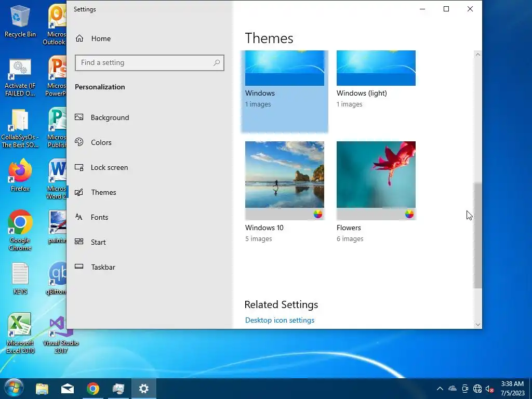Apply the Windows (light) theme
Image resolution: width=532 pixels, height=399 pixels.
[x=376, y=68]
